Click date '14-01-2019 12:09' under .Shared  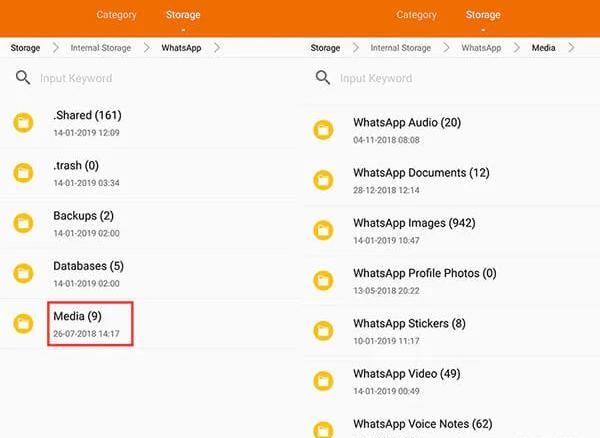86,133
